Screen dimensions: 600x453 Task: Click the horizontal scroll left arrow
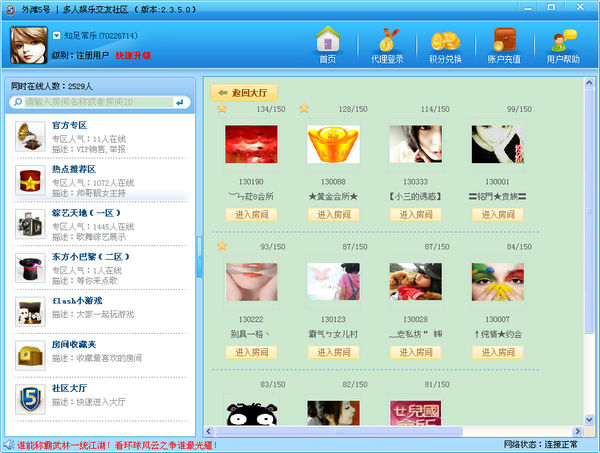(209, 432)
